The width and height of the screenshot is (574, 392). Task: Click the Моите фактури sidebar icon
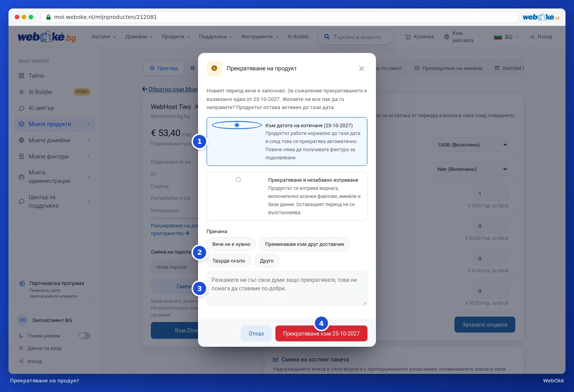pos(21,157)
